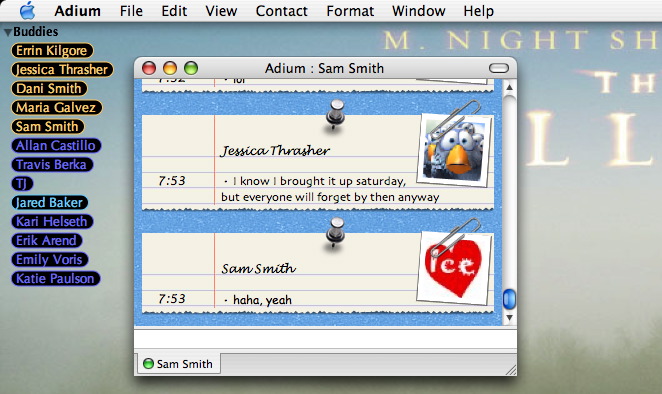Viewport: 662px width, 394px height.
Task: Click the blue scrollbar thumb
Action: click(x=509, y=299)
